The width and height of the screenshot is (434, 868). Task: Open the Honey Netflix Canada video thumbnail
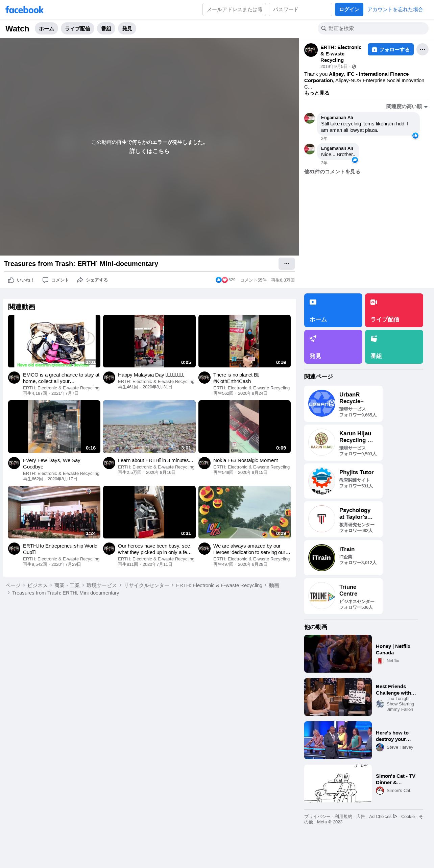point(338,654)
